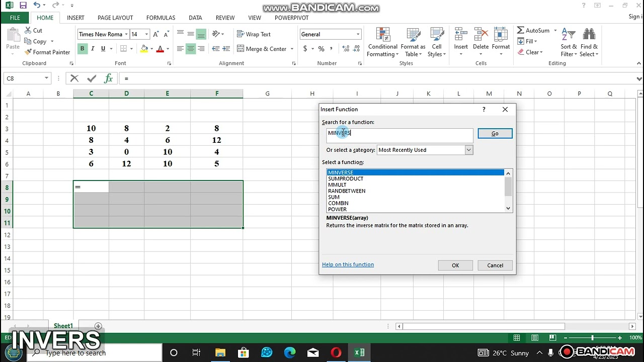Click the Delete cells icon
Image resolution: width=644 pixels, height=362 pixels.
[480, 35]
